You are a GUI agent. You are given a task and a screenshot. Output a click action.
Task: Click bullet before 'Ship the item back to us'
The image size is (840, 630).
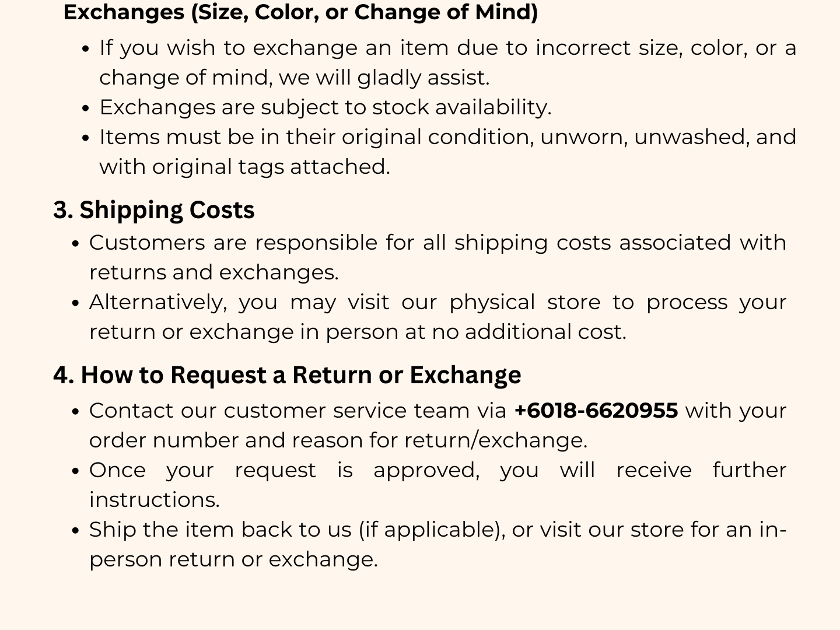[75, 531]
